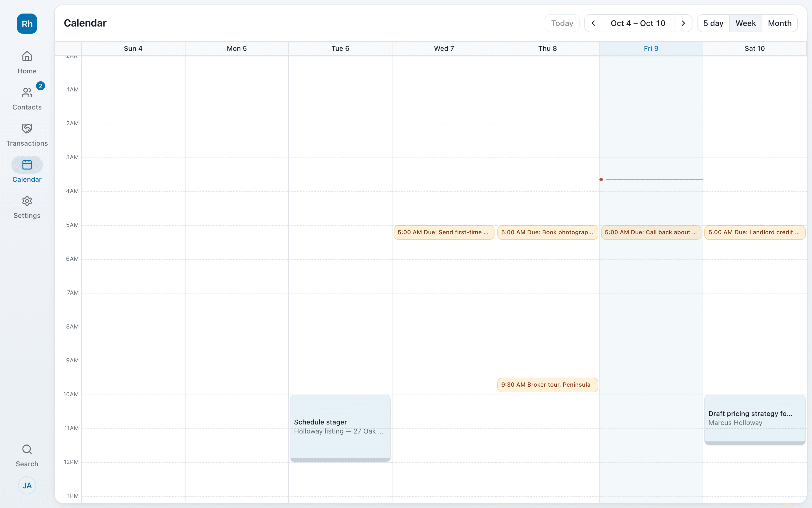This screenshot has height=508, width=812.
Task: Go to the previous week with left chevron
Action: 593,23
